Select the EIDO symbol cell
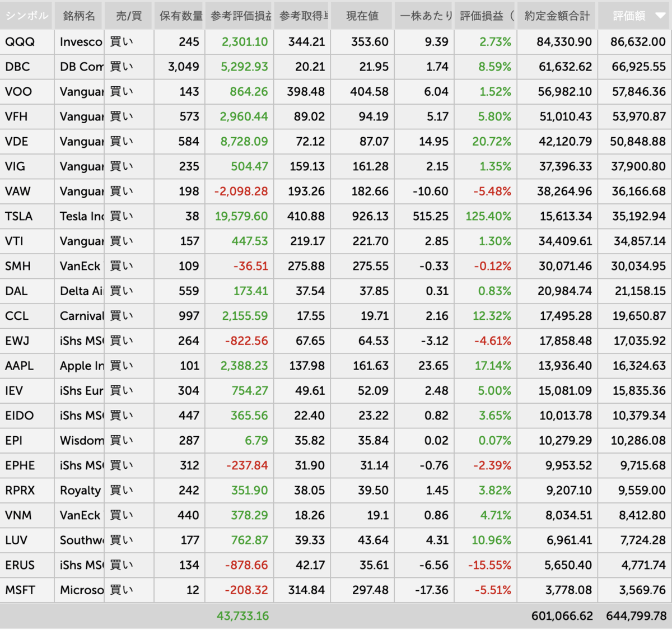 (x=27, y=416)
